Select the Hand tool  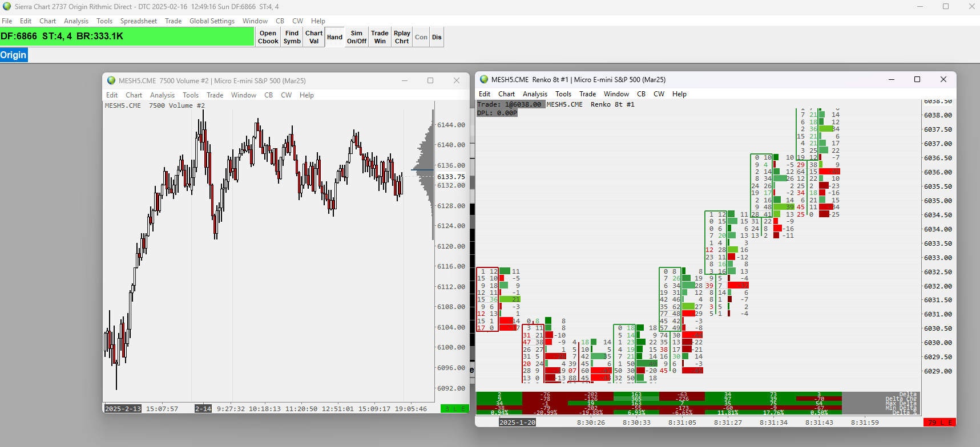click(x=334, y=37)
